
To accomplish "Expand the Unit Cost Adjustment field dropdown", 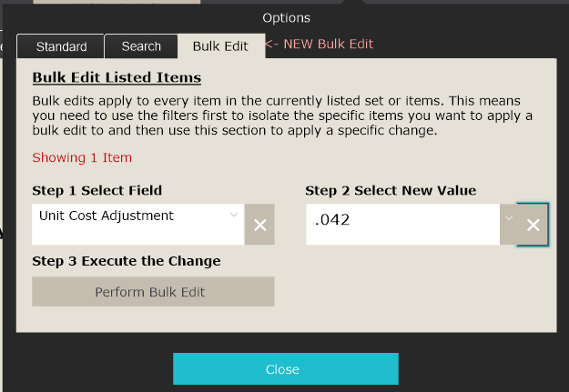I will click(x=234, y=216).
